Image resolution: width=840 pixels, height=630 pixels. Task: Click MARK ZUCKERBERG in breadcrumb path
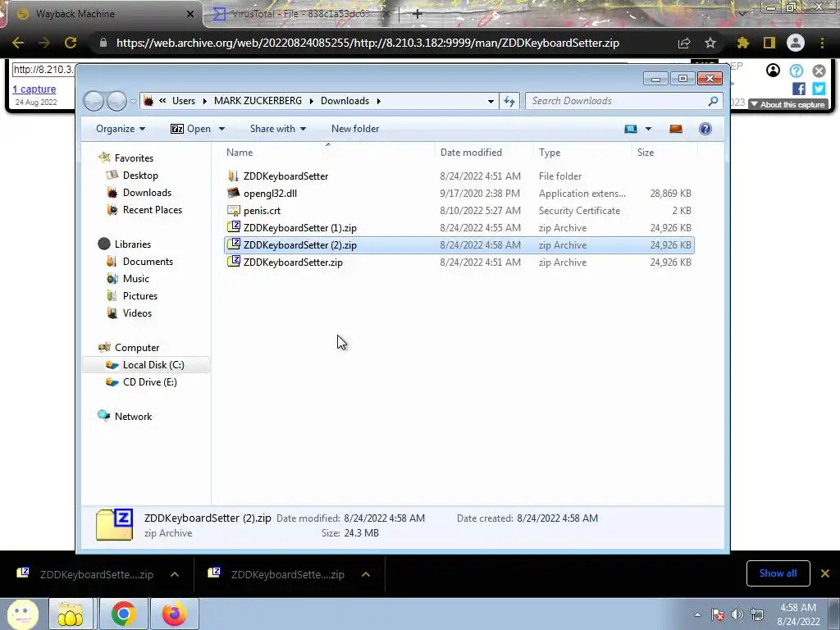[x=258, y=101]
